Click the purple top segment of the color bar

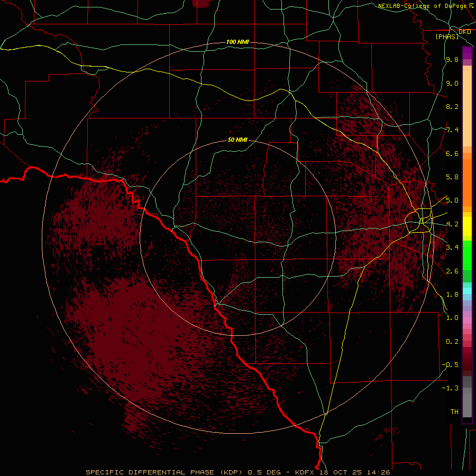(467, 53)
